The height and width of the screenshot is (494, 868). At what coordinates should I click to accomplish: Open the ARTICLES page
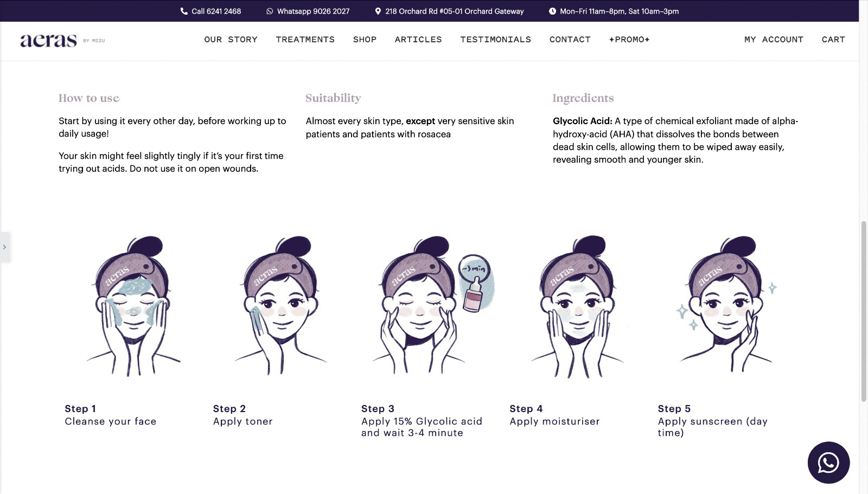tap(418, 40)
